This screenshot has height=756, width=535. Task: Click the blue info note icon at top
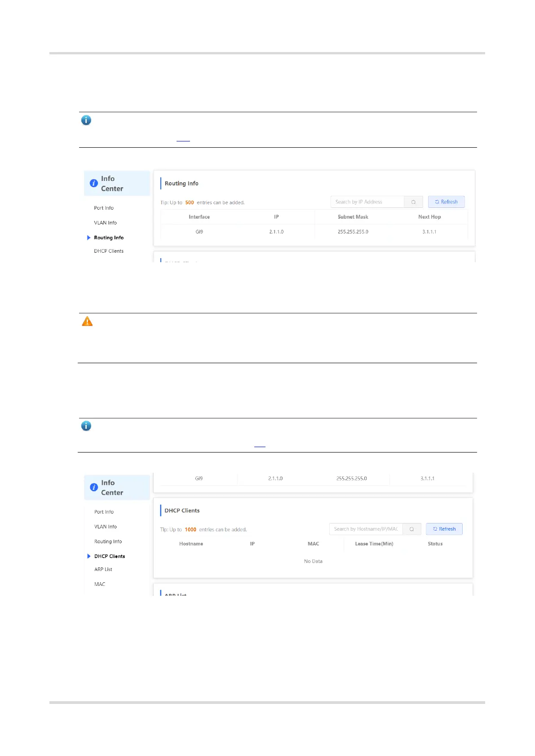(86, 120)
